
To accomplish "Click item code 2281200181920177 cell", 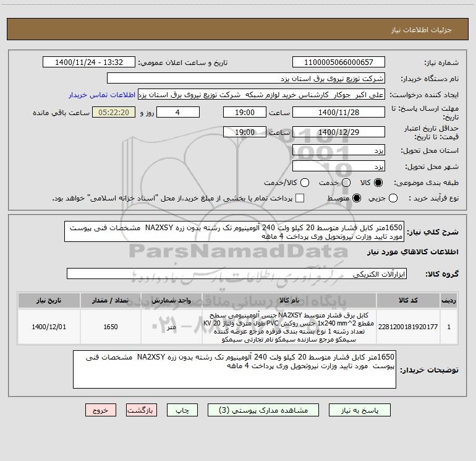I will click(x=408, y=327).
